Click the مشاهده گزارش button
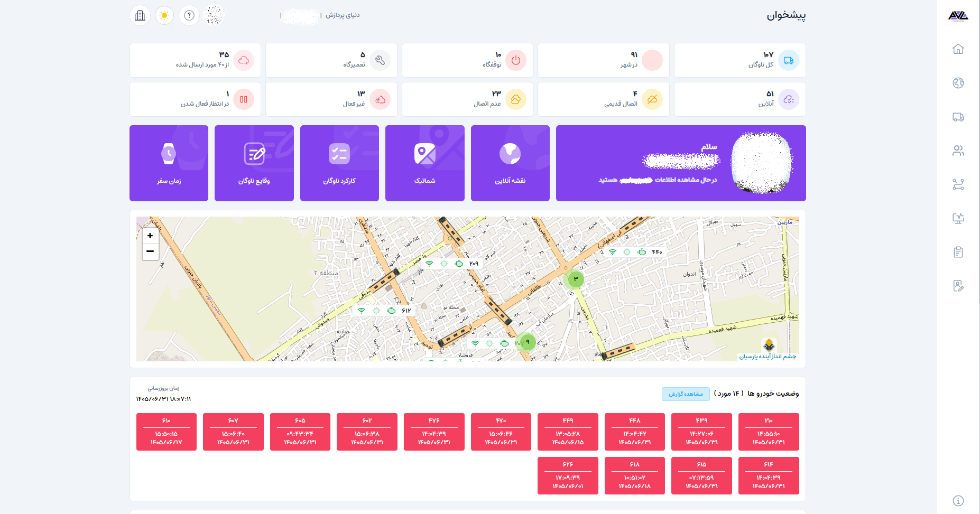The image size is (980, 514). pos(686,394)
